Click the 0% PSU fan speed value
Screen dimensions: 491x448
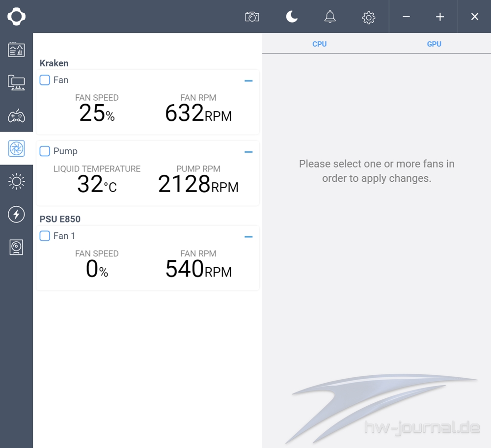[97, 269]
